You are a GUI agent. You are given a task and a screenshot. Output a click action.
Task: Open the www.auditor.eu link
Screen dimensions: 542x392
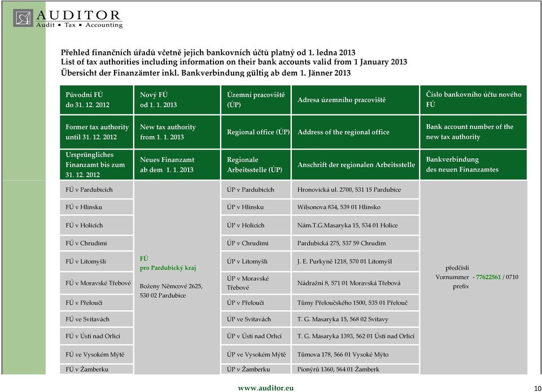[266, 388]
